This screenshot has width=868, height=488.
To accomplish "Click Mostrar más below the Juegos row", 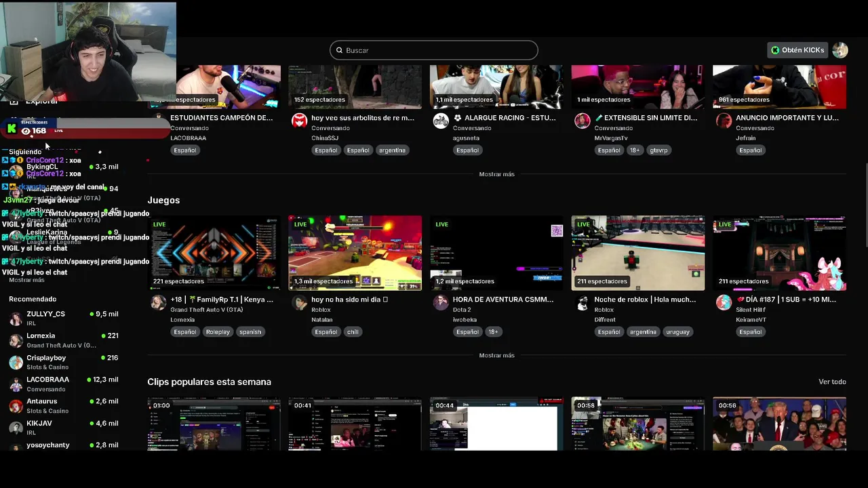I will (x=496, y=355).
